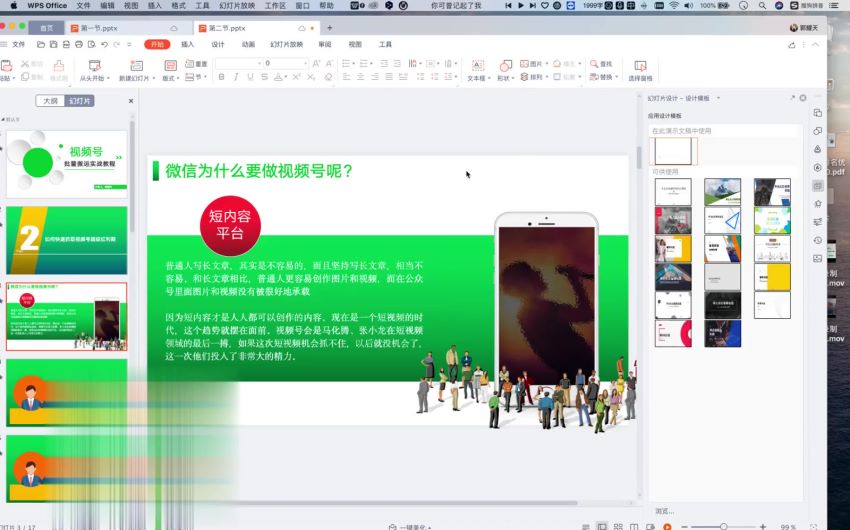Toggle underline formatting

[250, 77]
